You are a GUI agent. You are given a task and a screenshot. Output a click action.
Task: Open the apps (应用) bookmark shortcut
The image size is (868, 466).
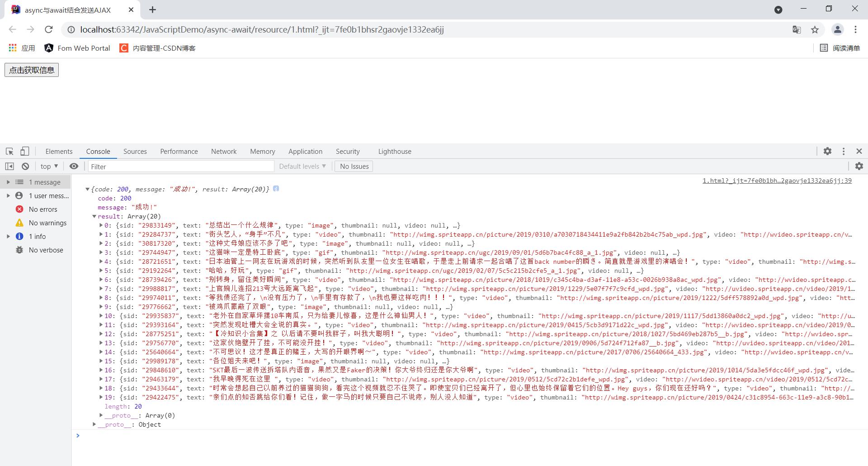click(22, 48)
